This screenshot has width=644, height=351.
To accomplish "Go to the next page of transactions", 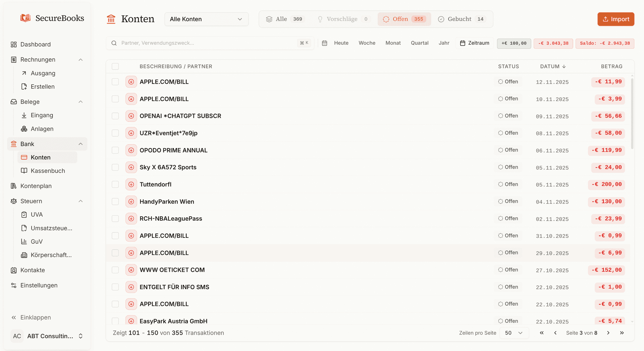I will tap(608, 333).
